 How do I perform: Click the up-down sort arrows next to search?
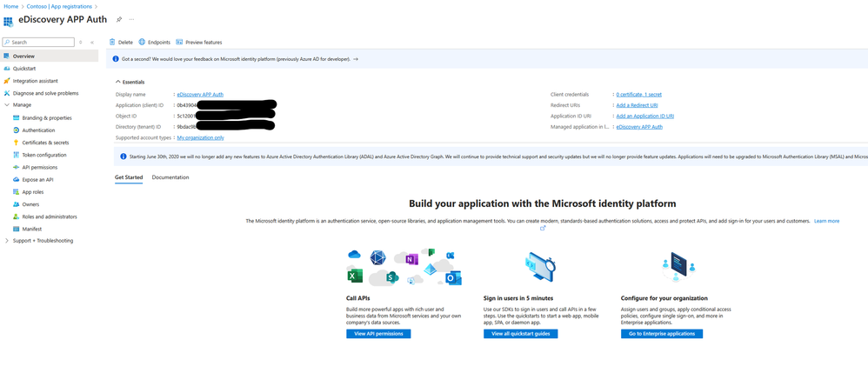[x=81, y=42]
